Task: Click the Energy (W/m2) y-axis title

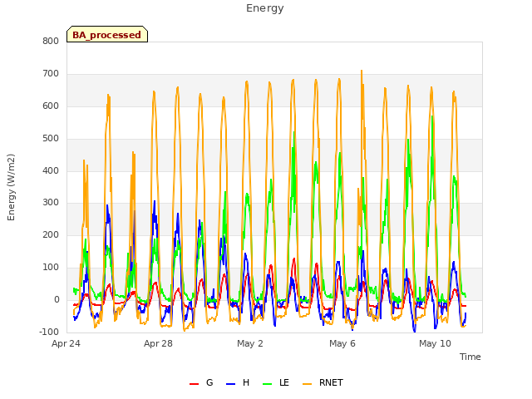Action: tap(11, 187)
